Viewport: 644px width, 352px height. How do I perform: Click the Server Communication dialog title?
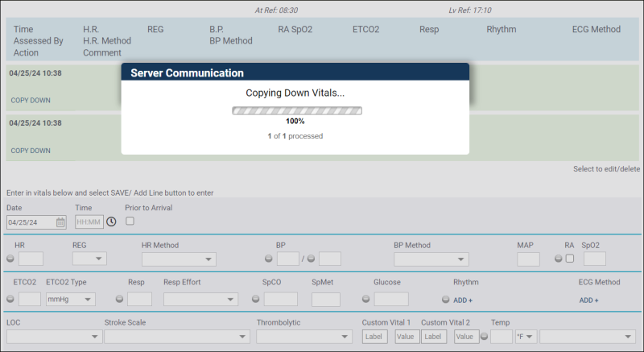(187, 73)
